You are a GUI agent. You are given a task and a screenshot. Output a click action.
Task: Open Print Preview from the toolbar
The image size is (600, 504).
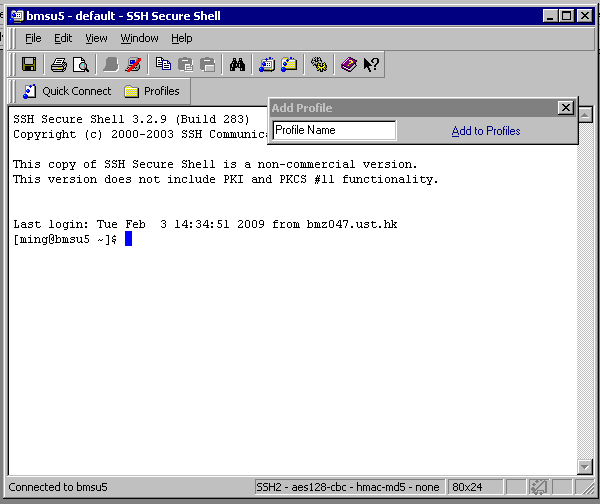[x=80, y=65]
